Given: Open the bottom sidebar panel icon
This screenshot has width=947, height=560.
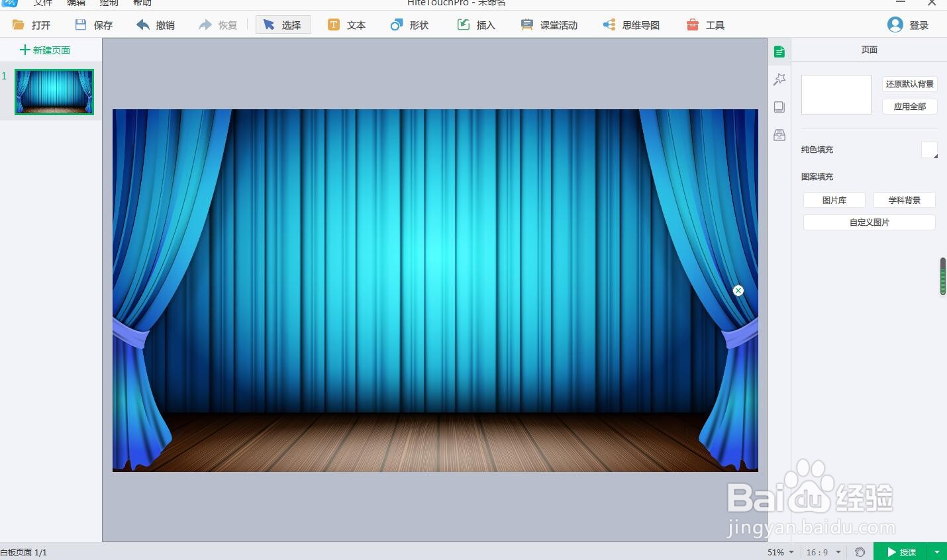Looking at the screenshot, I should (x=779, y=135).
